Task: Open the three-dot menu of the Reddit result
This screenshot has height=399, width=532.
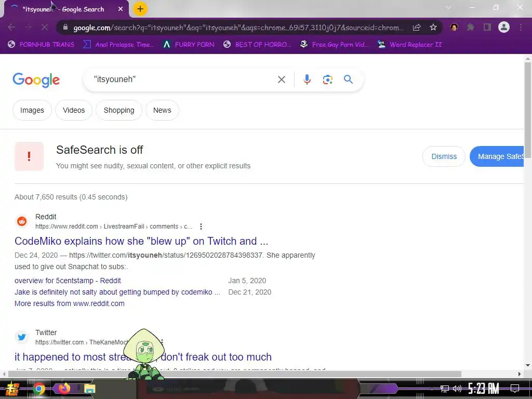Action: click(x=201, y=227)
